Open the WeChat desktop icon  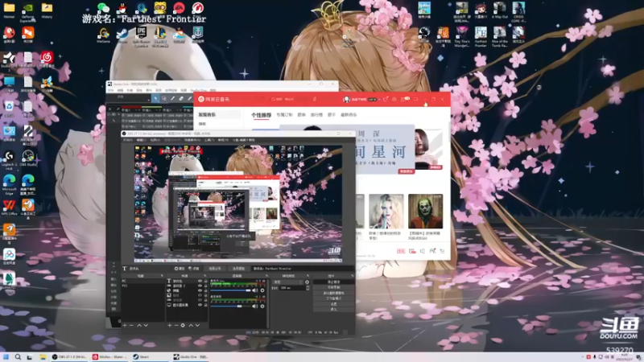coord(103,8)
